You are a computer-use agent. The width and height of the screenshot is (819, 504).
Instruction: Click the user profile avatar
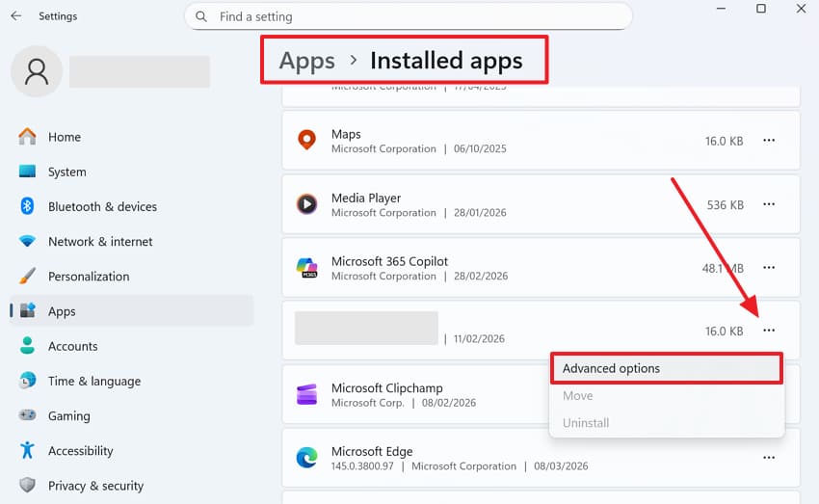pyautogui.click(x=37, y=71)
